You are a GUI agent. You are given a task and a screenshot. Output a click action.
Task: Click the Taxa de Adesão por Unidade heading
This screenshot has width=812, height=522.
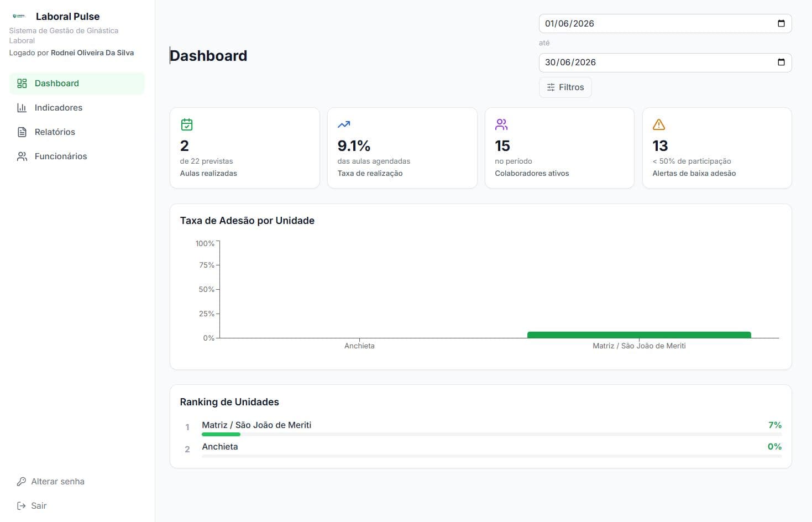click(x=247, y=221)
